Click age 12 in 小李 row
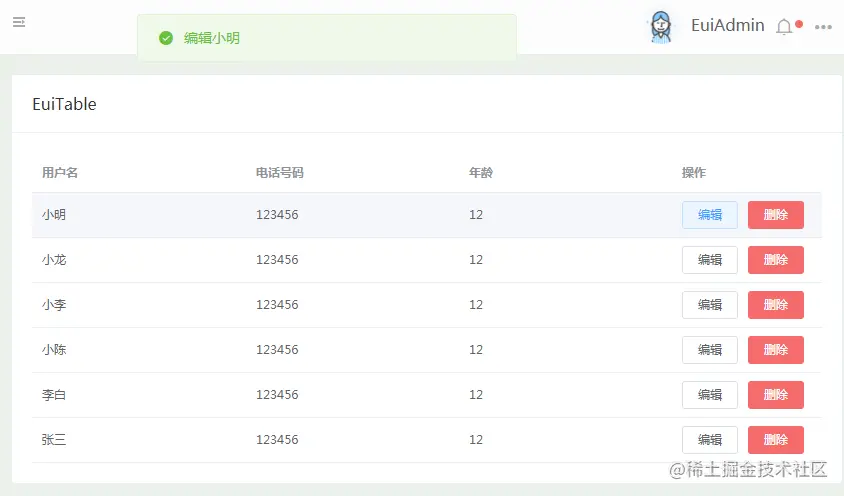 [x=476, y=305]
